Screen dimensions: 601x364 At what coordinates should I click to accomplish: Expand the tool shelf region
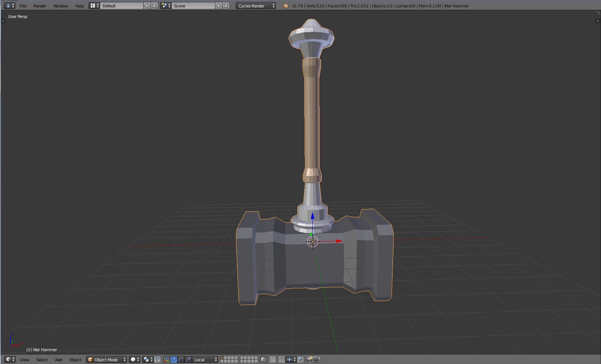point(3,21)
